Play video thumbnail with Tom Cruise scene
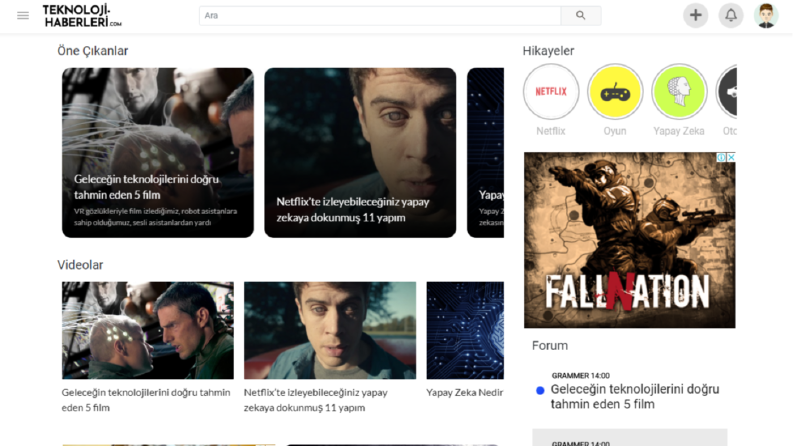The height and width of the screenshot is (446, 793). coord(148,330)
